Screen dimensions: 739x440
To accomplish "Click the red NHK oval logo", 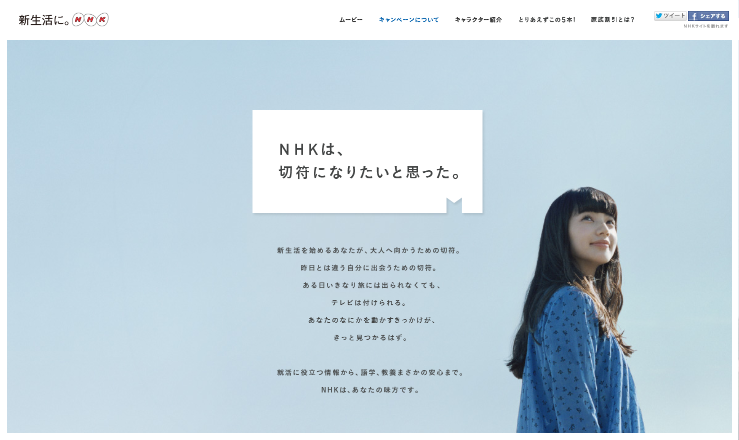I will [x=90, y=19].
